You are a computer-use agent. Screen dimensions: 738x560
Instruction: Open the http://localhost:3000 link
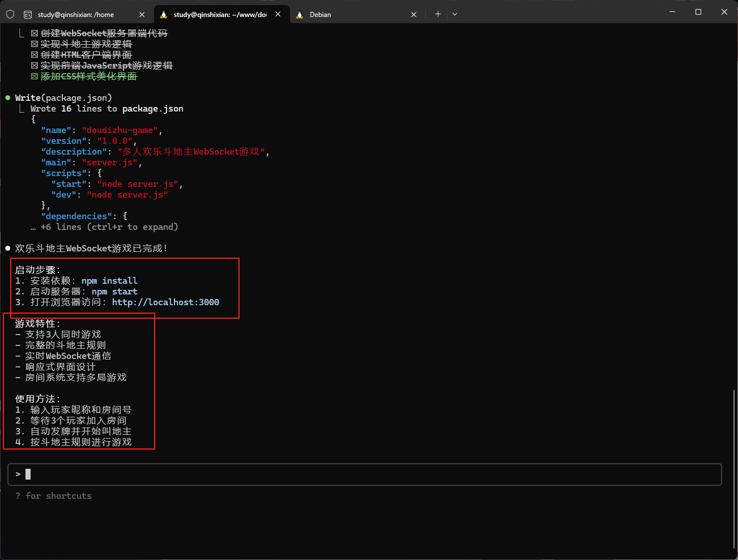[165, 302]
